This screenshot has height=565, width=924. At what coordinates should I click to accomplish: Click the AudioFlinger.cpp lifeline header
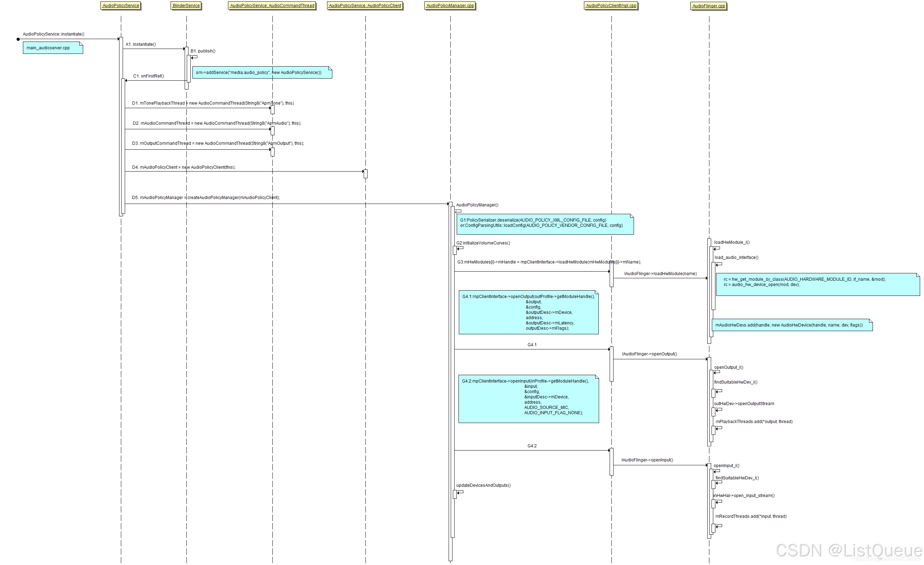coord(708,6)
